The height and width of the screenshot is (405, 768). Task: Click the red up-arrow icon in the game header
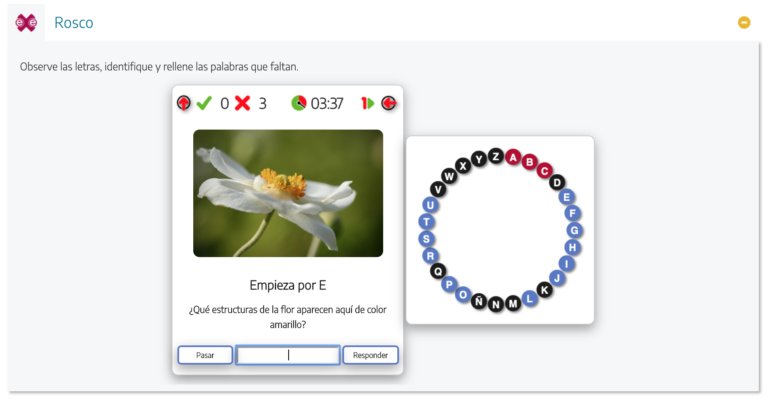click(184, 103)
